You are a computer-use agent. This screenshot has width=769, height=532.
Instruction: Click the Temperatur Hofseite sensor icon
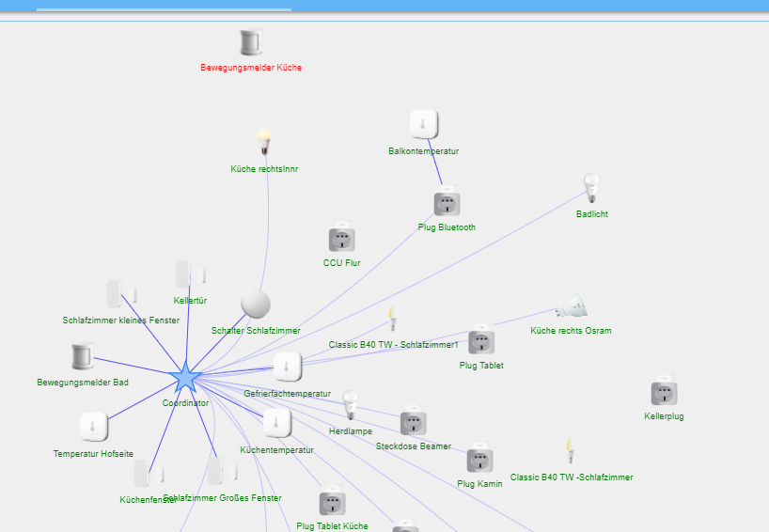(94, 427)
